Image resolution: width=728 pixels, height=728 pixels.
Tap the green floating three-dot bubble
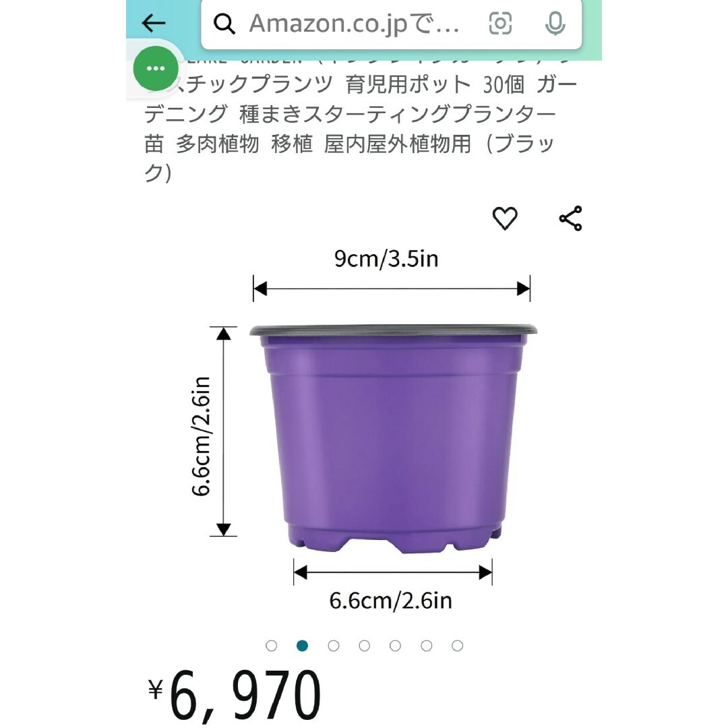156,68
